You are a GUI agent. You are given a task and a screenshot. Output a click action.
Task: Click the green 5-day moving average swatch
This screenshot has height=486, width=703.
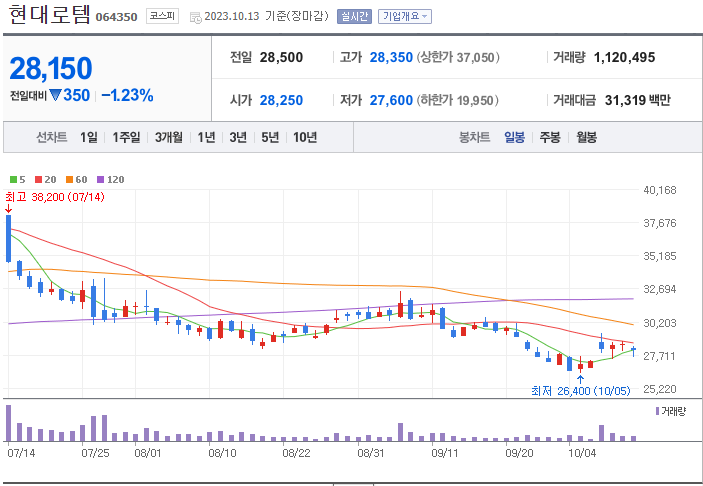pos(13,180)
